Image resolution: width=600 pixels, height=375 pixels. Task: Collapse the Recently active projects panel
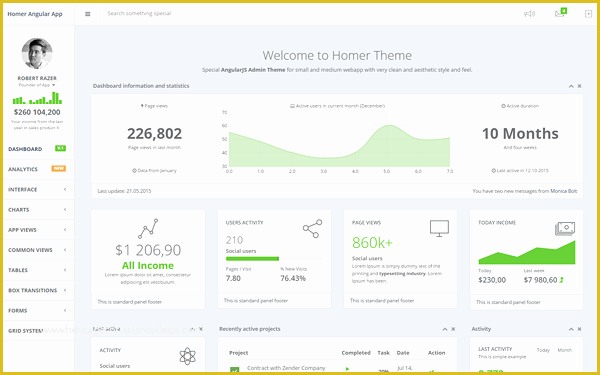(445, 329)
